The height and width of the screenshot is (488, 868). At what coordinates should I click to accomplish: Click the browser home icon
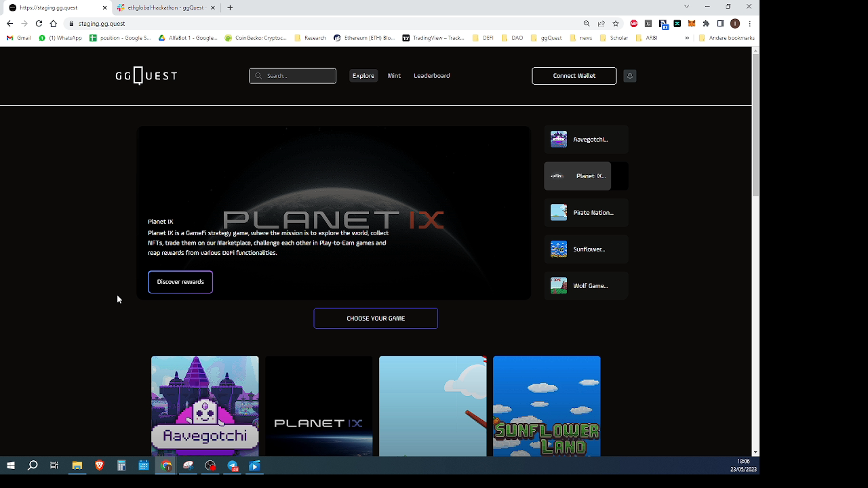coord(53,24)
